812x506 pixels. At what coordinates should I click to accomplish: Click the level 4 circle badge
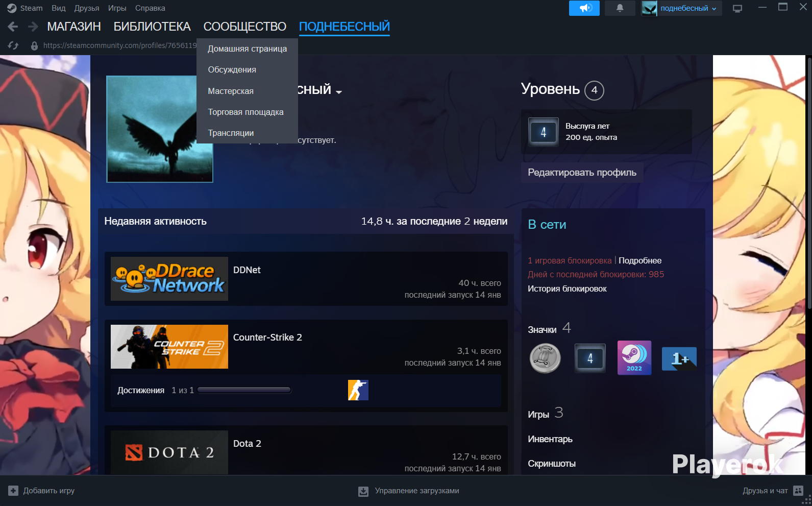(594, 90)
